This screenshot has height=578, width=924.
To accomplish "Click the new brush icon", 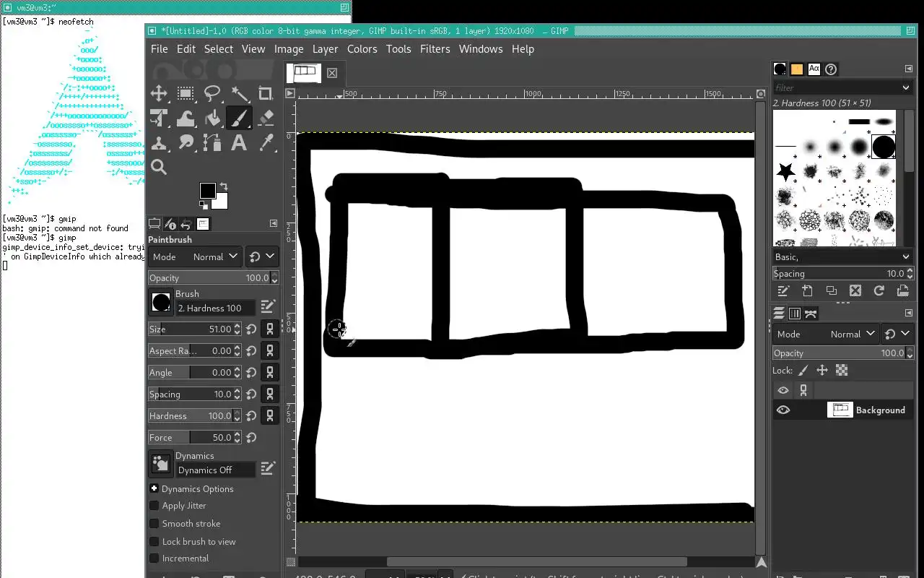I will coord(807,290).
